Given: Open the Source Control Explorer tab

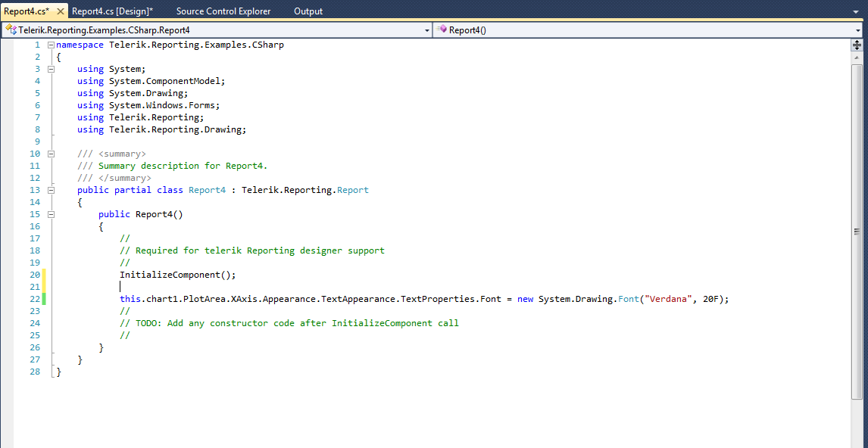Looking at the screenshot, I should [223, 11].
